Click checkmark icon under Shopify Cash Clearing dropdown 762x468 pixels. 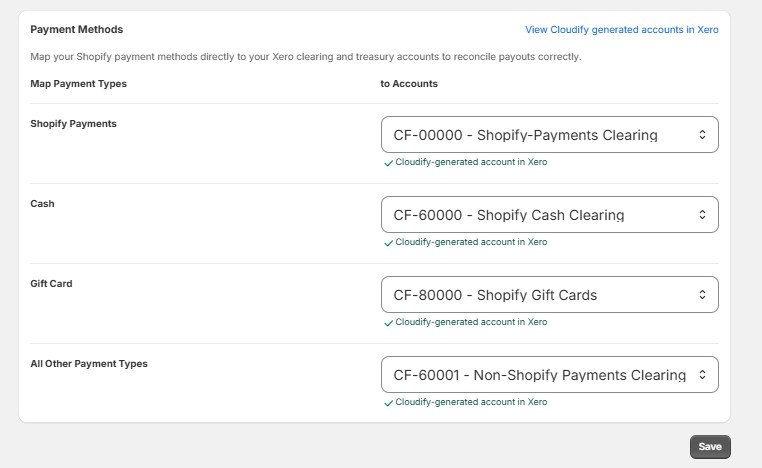coord(388,243)
